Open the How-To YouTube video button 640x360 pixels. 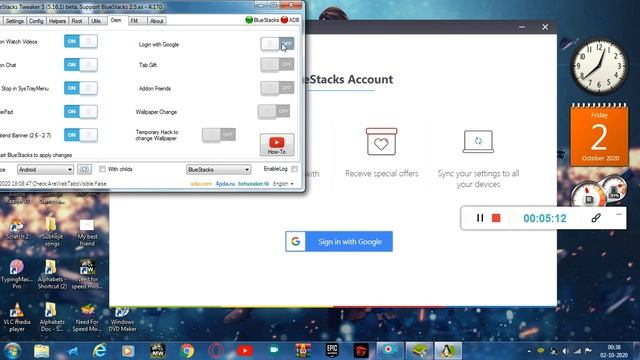pyautogui.click(x=277, y=144)
